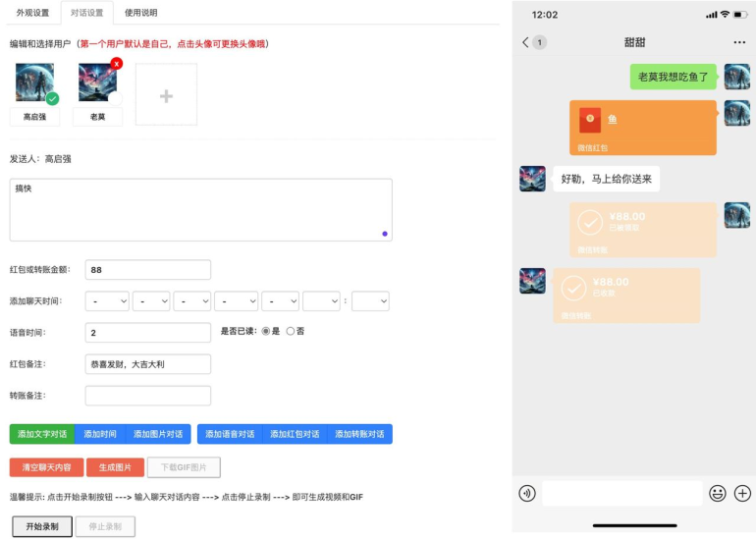Click the green check on 高启强's avatar

[x=53, y=98]
